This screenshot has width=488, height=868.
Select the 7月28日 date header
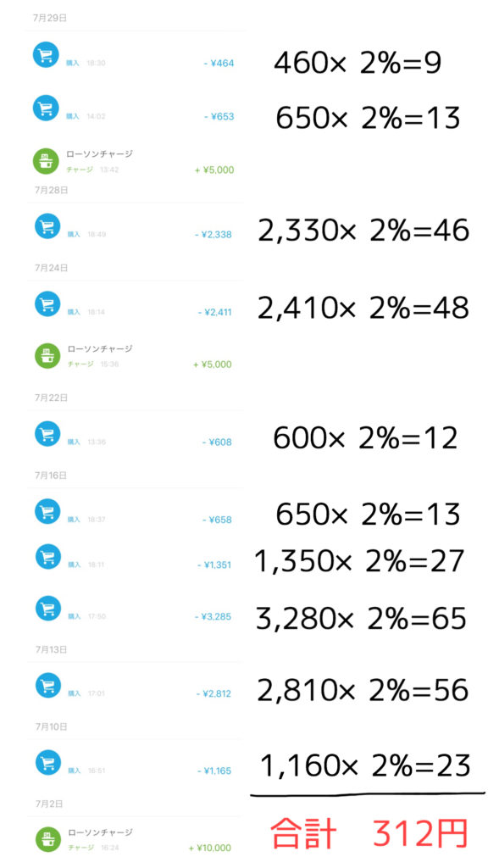[51, 190]
